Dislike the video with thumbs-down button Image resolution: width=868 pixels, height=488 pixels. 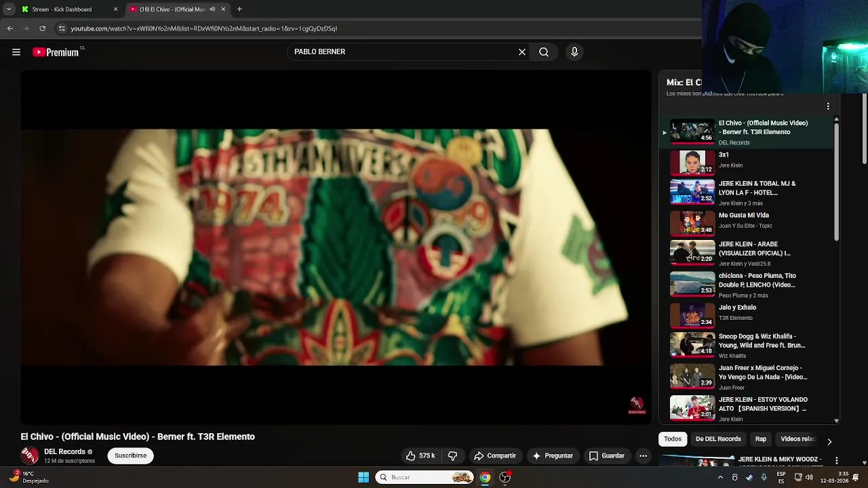pyautogui.click(x=453, y=456)
